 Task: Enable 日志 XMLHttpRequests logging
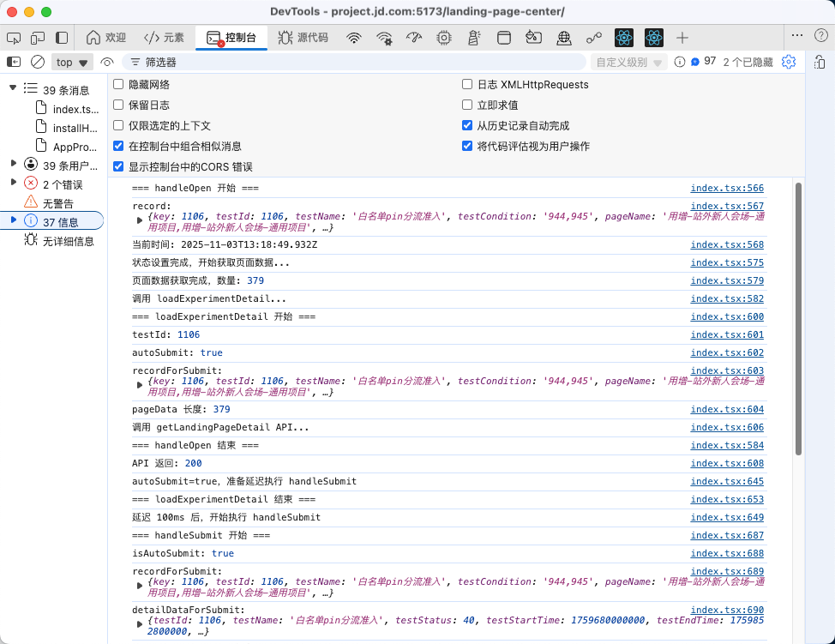(x=467, y=85)
